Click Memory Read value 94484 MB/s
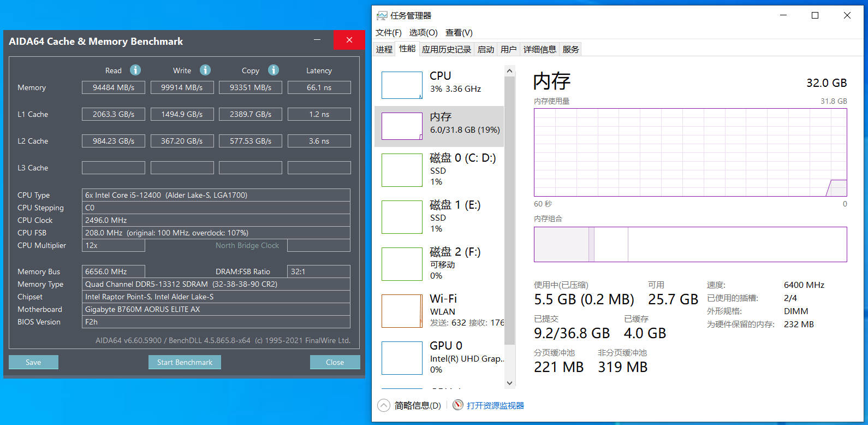The width and height of the screenshot is (868, 425). [114, 87]
